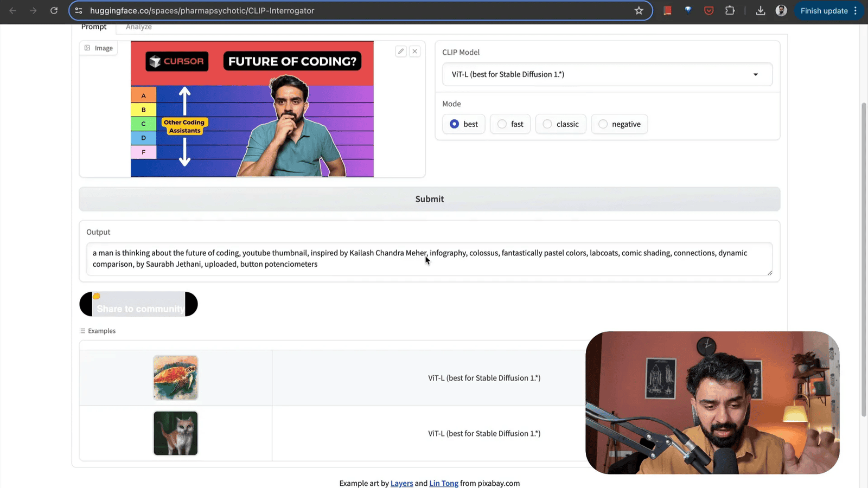Click the red shield extension icon
This screenshot has height=488, width=868.
(709, 11)
